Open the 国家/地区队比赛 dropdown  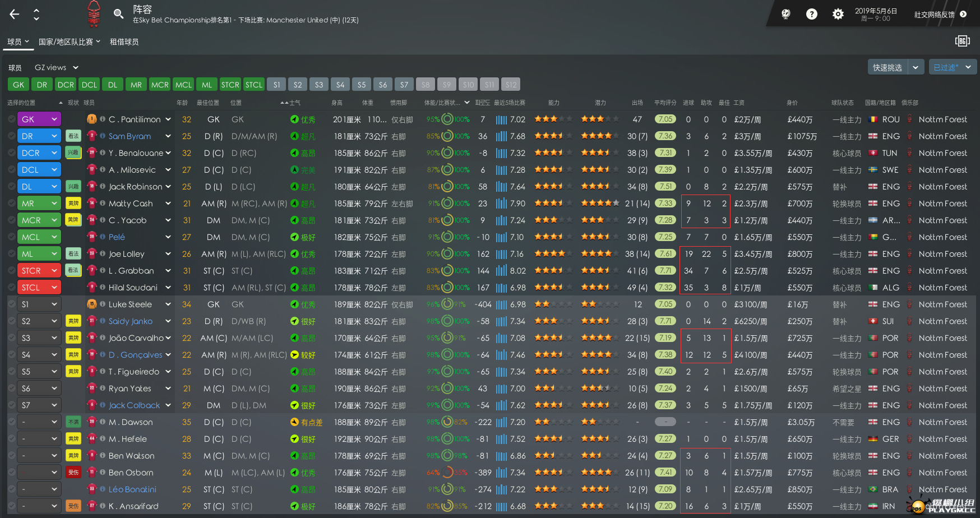click(x=70, y=42)
